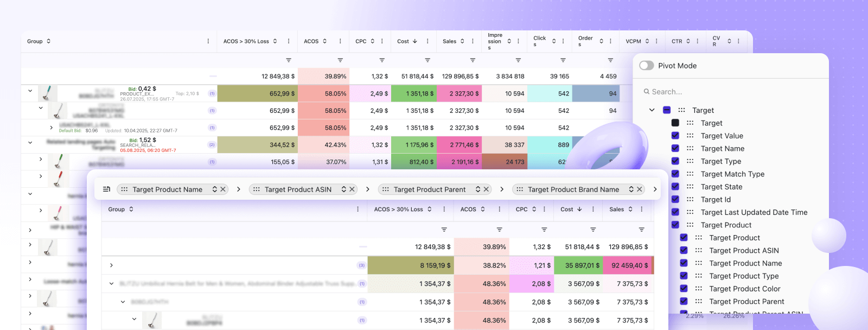This screenshot has width=868, height=330.
Task: Click the 35 897,01 $ cost cell
Action: 578,265
